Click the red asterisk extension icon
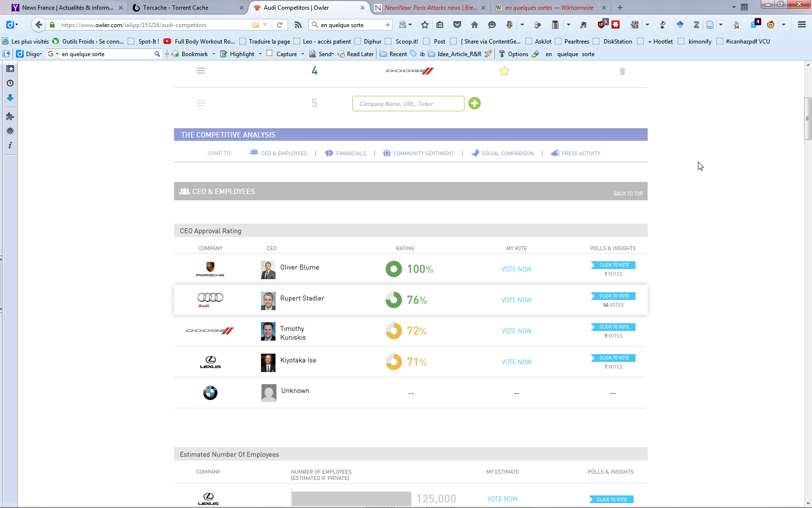Screen dimensions: 812x508 tap(616, 25)
